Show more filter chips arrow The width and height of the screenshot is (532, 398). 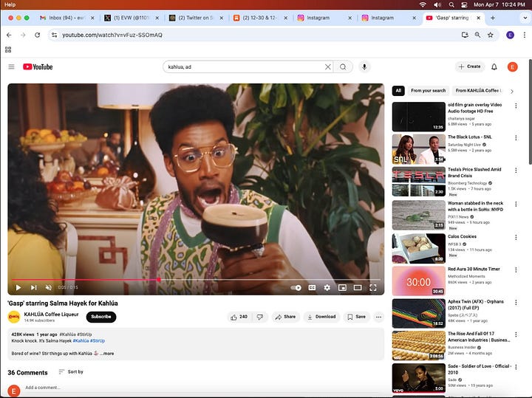[x=512, y=92]
